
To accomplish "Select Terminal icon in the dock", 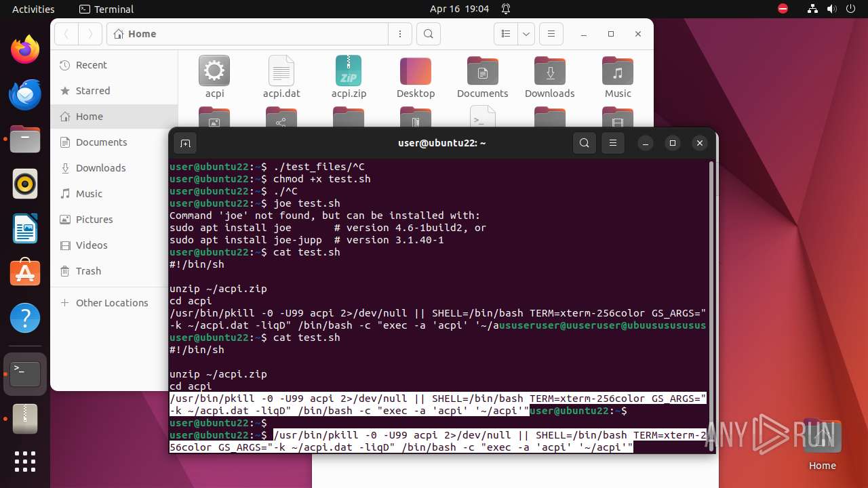I will coord(25,373).
